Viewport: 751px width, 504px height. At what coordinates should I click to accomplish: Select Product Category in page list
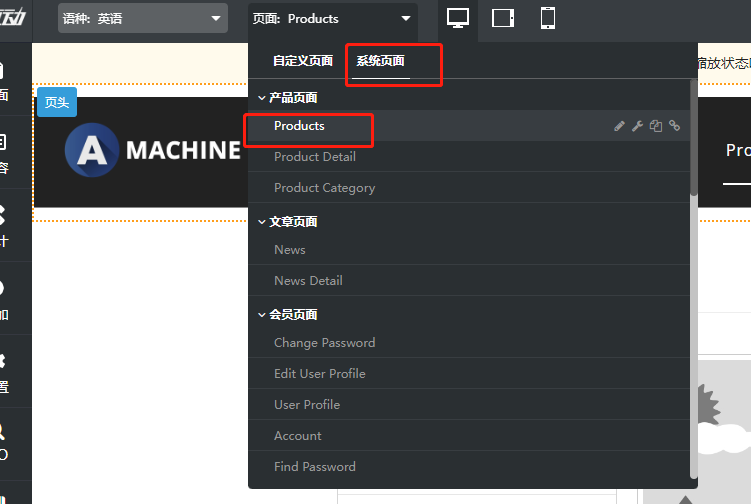coord(325,188)
